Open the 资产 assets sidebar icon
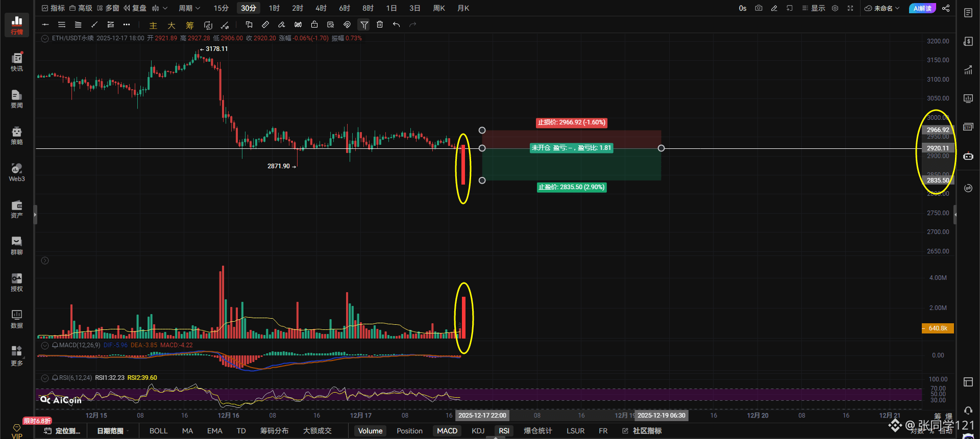The height and width of the screenshot is (439, 980). click(17, 209)
